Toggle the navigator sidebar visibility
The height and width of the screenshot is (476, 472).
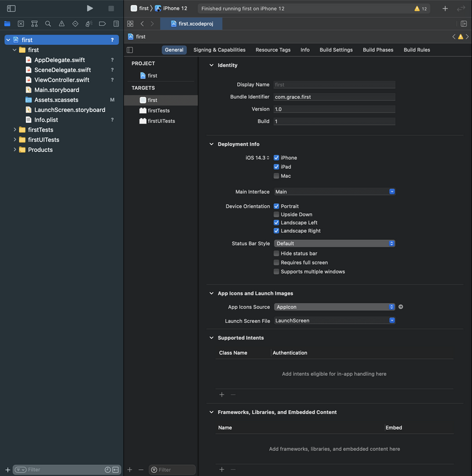[x=11, y=9]
